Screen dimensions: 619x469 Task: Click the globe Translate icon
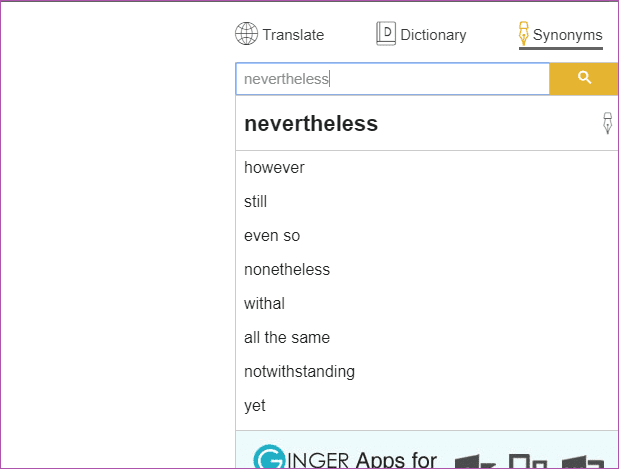(246, 34)
